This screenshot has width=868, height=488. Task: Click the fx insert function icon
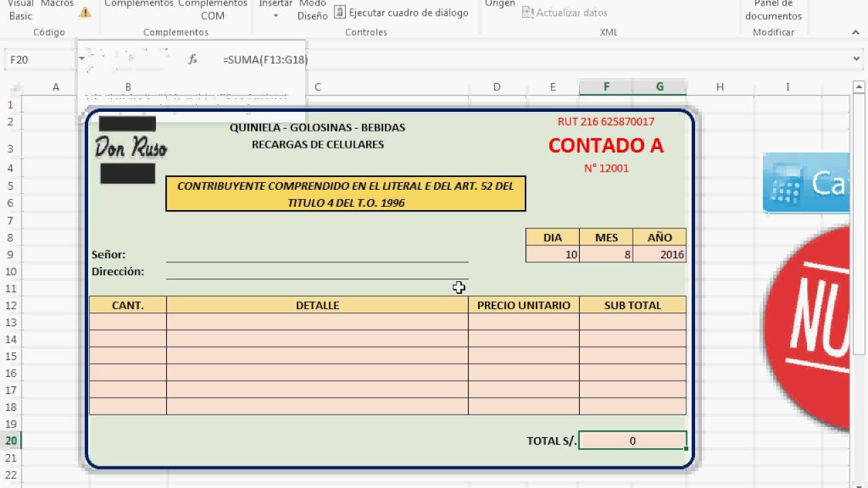[193, 60]
